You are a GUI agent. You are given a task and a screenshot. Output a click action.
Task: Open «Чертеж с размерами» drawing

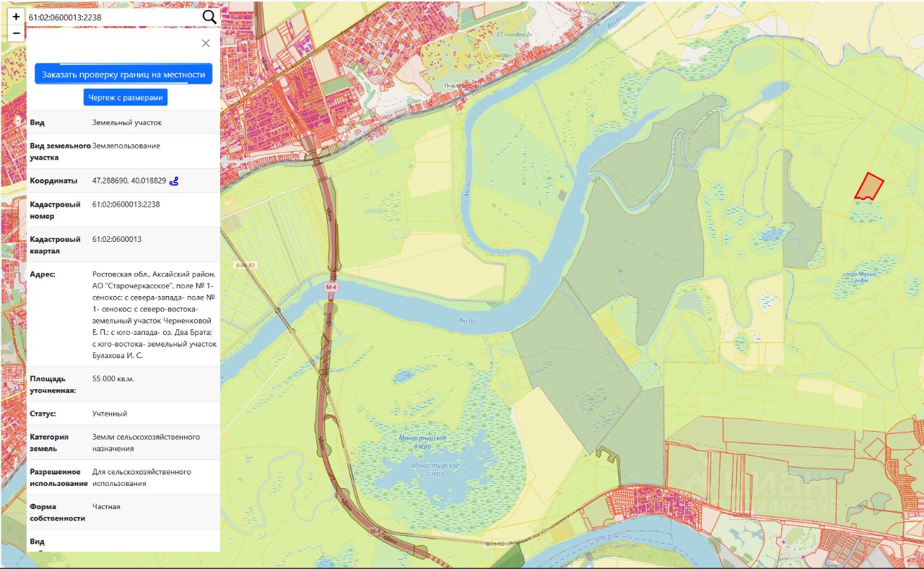[x=126, y=97]
